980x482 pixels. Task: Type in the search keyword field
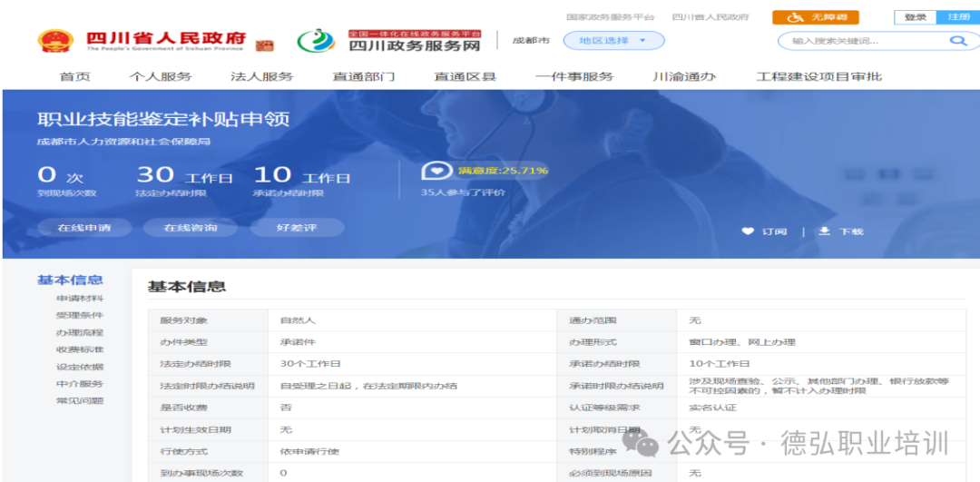[862, 41]
